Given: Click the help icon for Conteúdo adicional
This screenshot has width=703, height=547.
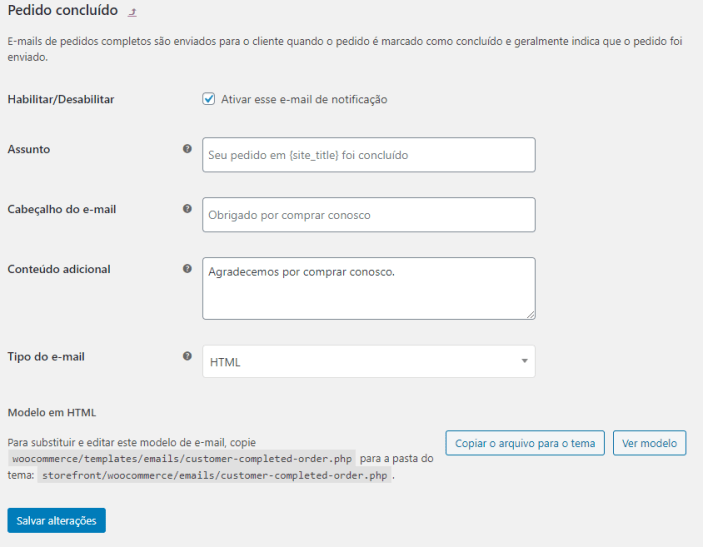Looking at the screenshot, I should (x=187, y=269).
